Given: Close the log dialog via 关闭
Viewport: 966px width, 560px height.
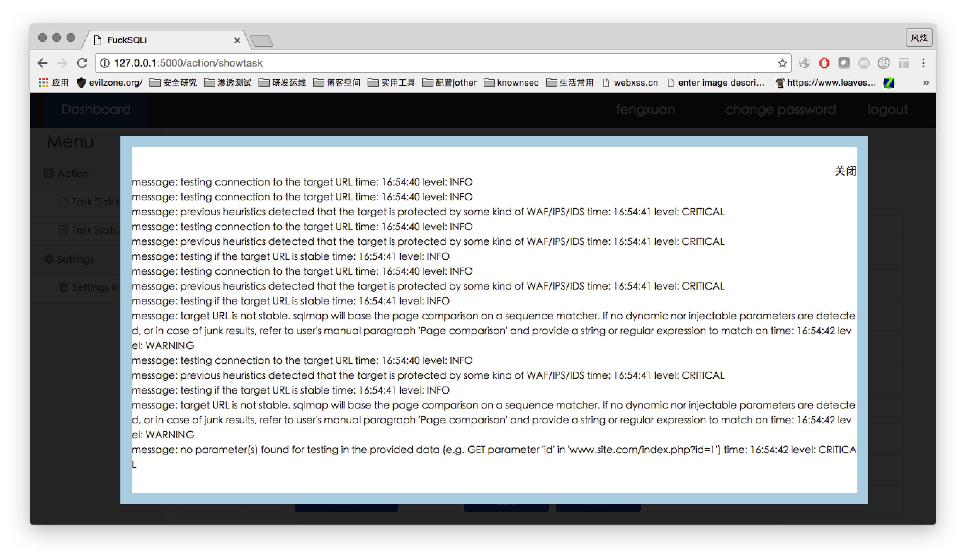Looking at the screenshot, I should 845,171.
